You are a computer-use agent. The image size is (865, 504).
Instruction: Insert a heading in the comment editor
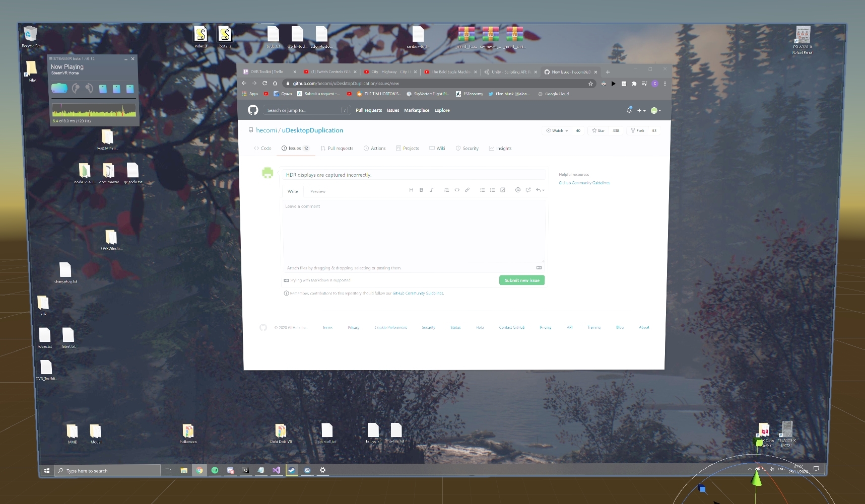[x=411, y=190]
